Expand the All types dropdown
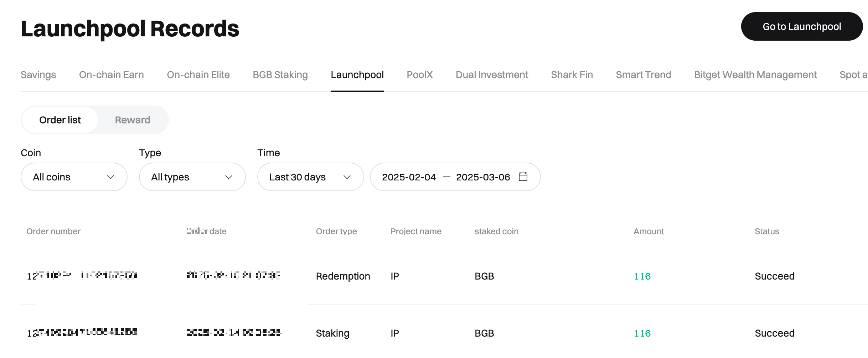This screenshot has height=358, width=868. point(192,177)
